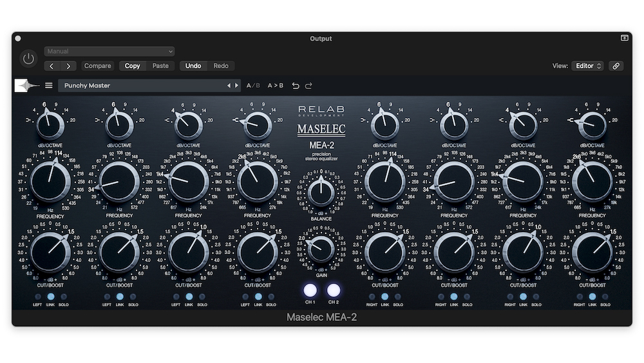Click the dB/OCTAVE knob above left-channel 114 Hz
644x363 pixels.
click(50, 125)
